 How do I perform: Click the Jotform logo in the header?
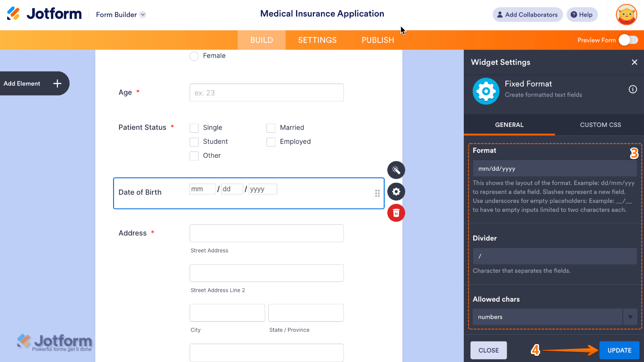click(44, 14)
